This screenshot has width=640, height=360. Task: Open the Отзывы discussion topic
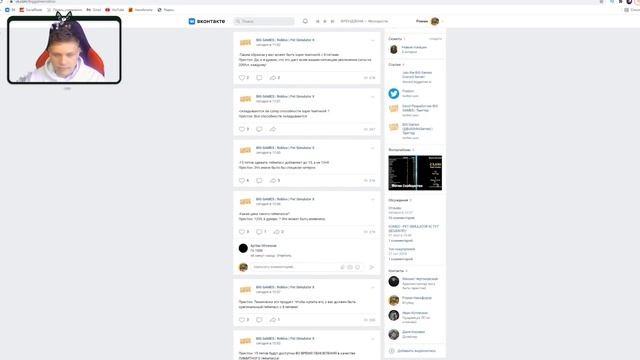click(395, 208)
